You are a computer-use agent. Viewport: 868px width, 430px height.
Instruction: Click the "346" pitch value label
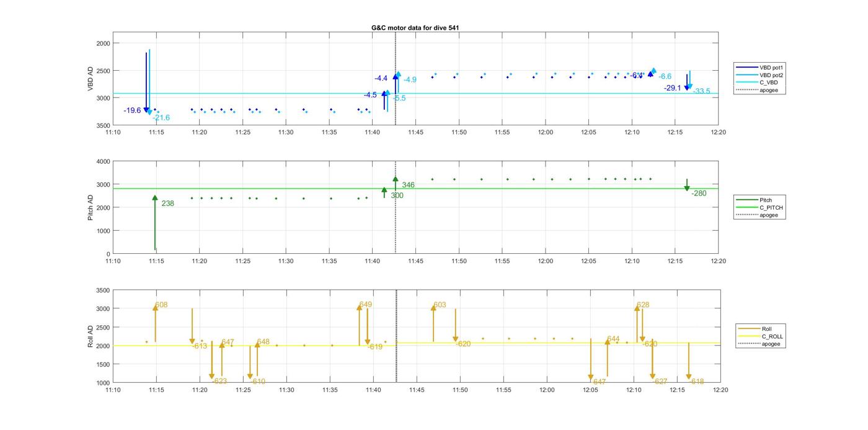pos(408,185)
